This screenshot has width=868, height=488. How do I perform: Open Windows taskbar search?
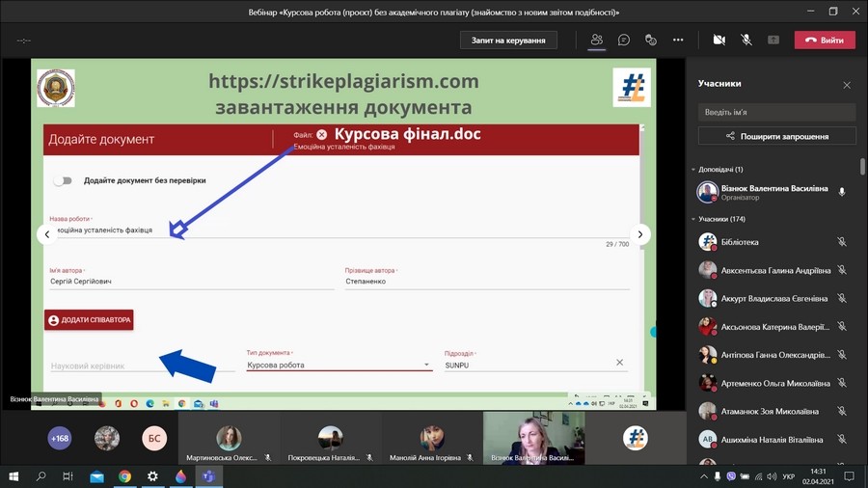tap(41, 476)
